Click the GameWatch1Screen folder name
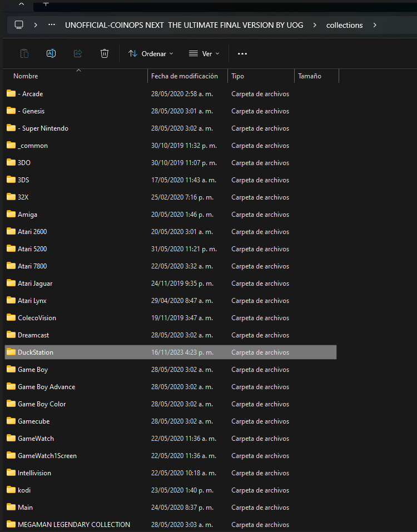The image size is (417, 532). point(47,456)
